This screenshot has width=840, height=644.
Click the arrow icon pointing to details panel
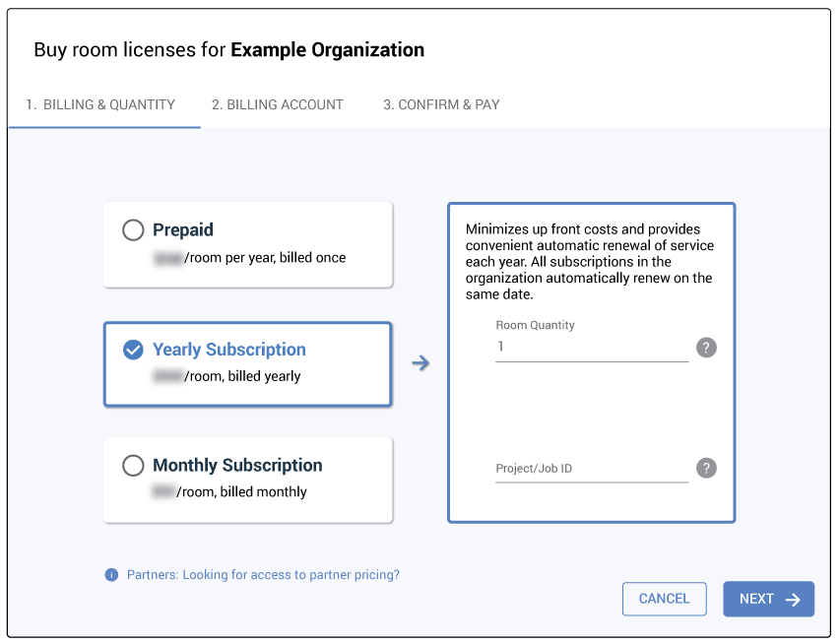point(420,363)
